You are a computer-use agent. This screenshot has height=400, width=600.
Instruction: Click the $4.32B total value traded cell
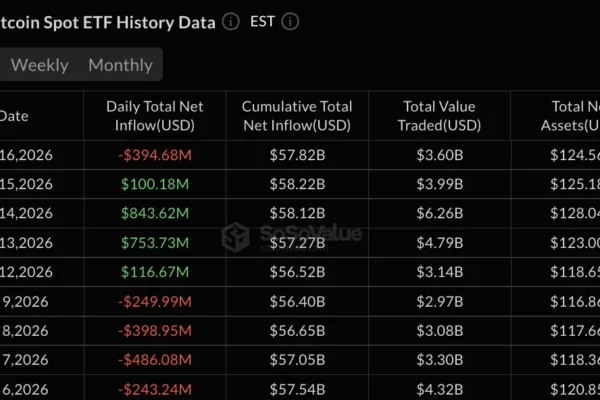click(439, 388)
